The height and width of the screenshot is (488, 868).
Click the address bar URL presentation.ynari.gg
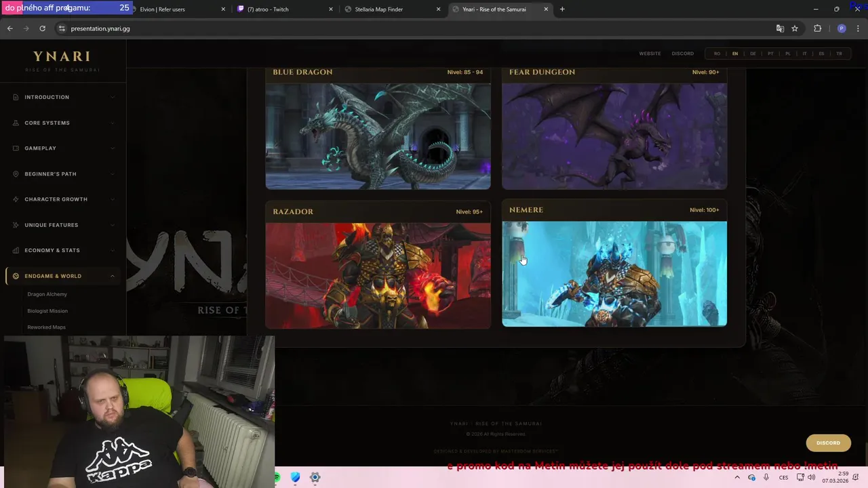[100, 28]
